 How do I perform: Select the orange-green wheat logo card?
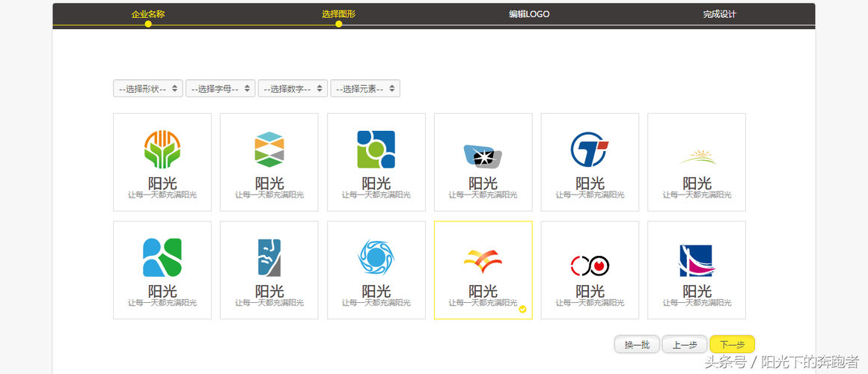point(162,162)
